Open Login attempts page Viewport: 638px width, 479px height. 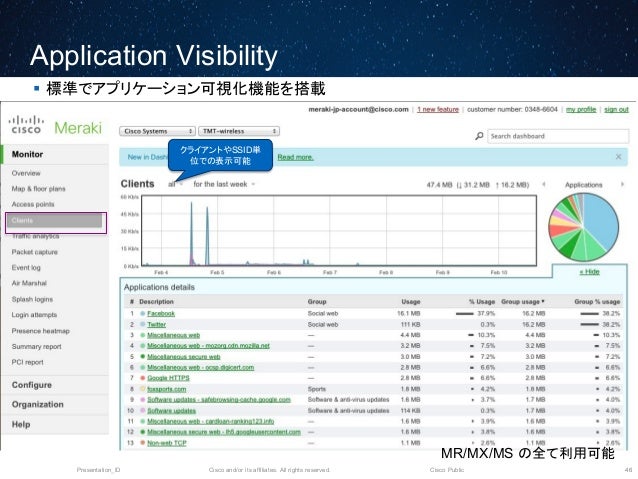point(34,315)
